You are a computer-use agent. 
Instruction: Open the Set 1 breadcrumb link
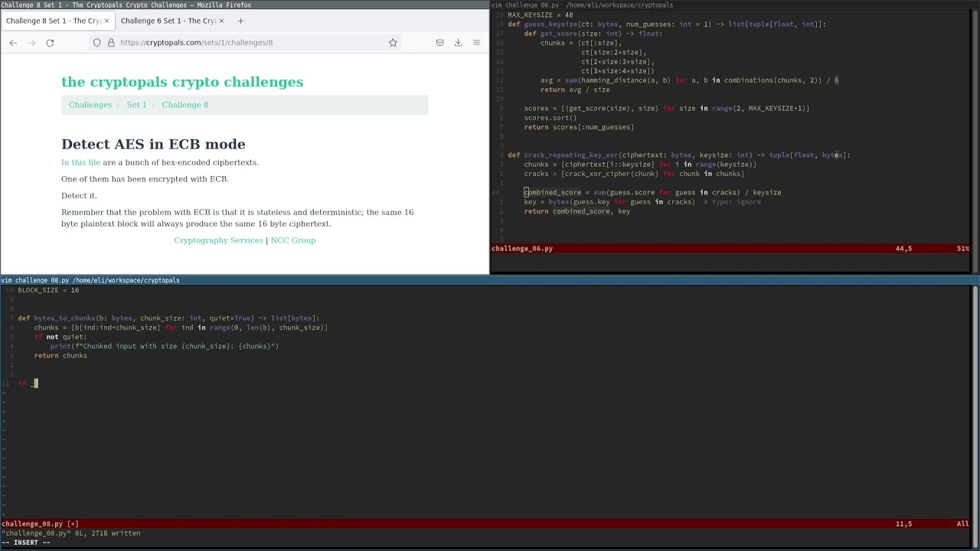136,105
